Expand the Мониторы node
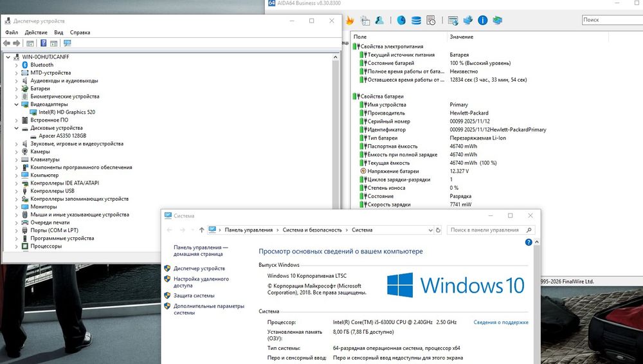Image resolution: width=643 pixels, height=364 pixels. click(x=17, y=207)
